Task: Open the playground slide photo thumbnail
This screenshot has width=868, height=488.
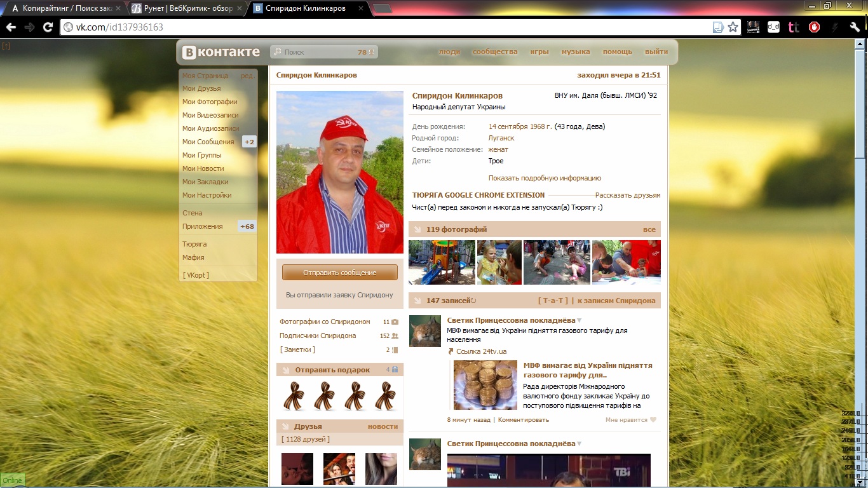Action: click(x=442, y=262)
